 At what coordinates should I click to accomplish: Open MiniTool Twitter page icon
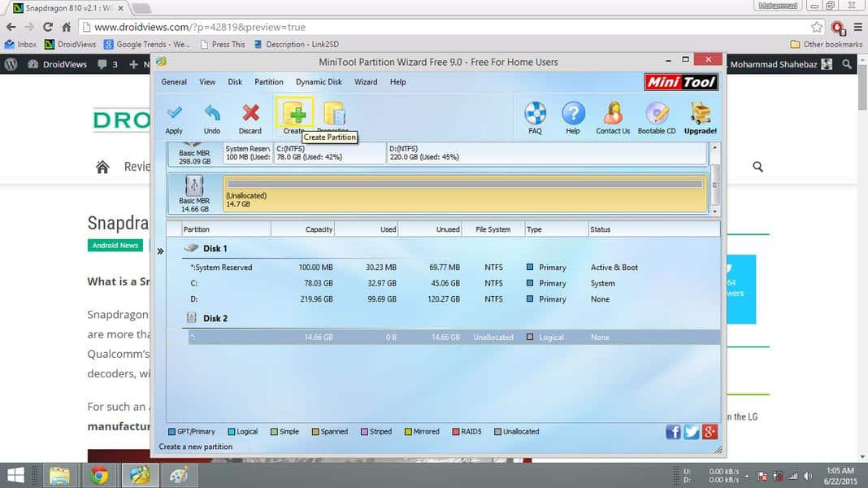[x=692, y=432]
